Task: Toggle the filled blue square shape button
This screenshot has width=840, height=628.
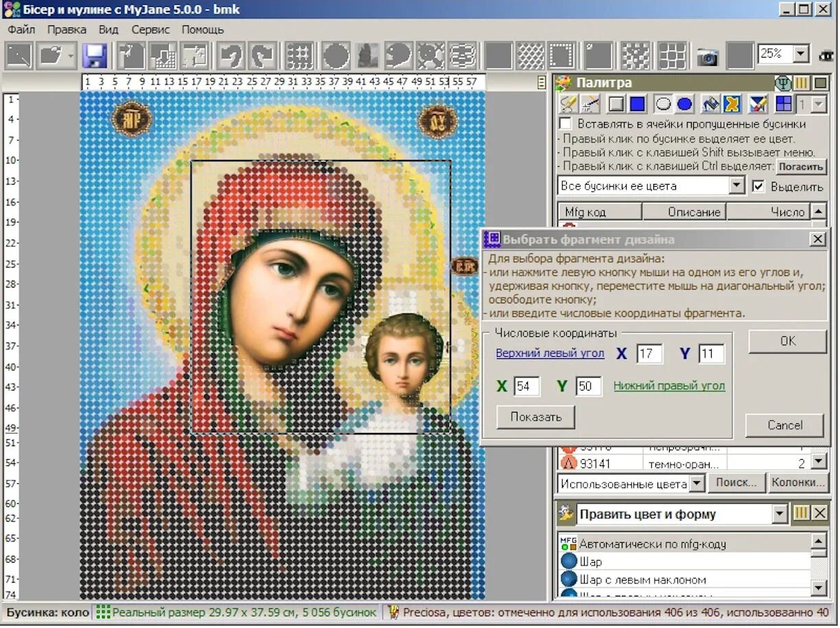Action: (x=638, y=104)
